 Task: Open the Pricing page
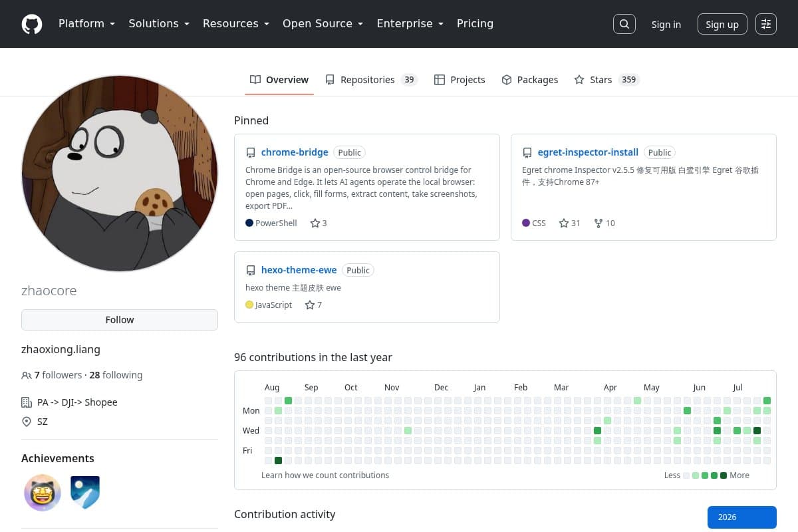coord(475,24)
